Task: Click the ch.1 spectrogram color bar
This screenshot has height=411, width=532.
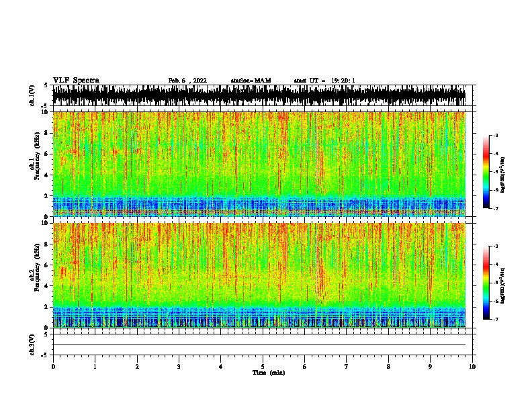Action: coord(486,172)
